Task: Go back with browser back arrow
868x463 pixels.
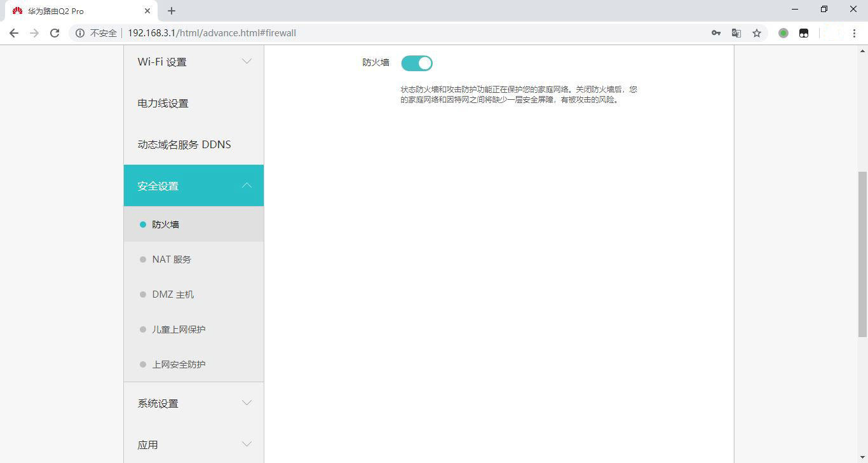Action: 14,33
